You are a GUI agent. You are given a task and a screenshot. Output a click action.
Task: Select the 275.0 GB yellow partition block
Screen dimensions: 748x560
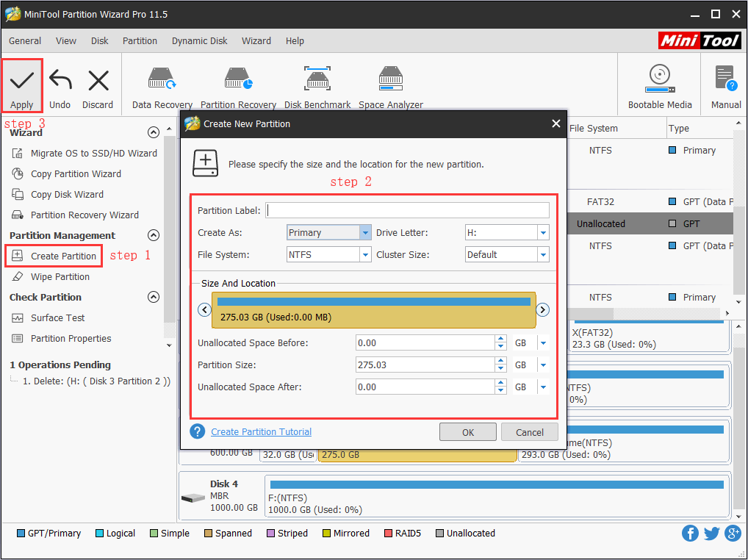pos(417,455)
